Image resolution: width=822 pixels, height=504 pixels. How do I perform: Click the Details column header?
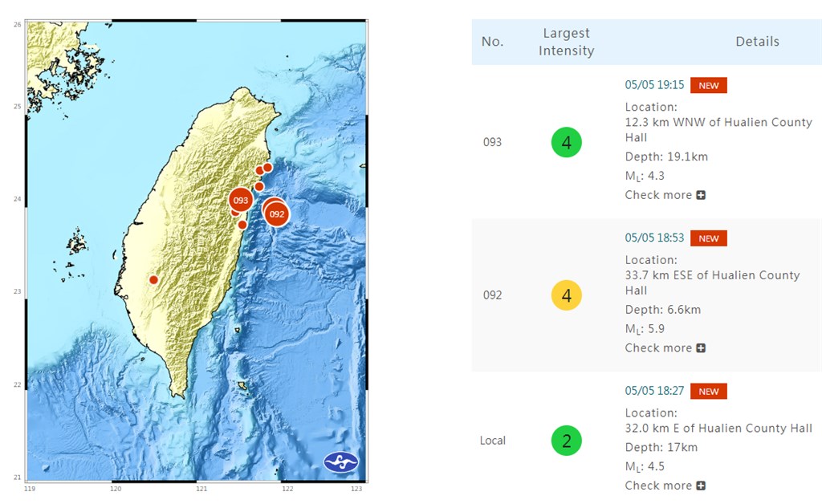click(757, 42)
